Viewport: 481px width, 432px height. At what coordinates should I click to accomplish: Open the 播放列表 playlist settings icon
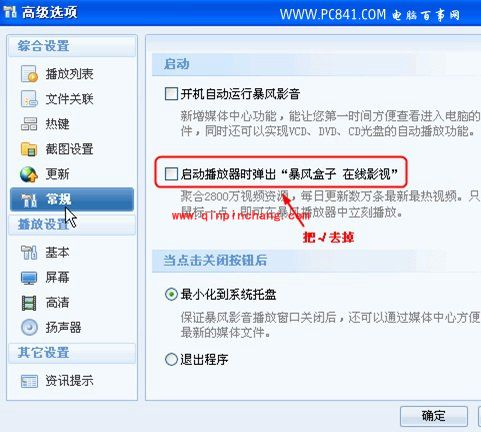29,74
